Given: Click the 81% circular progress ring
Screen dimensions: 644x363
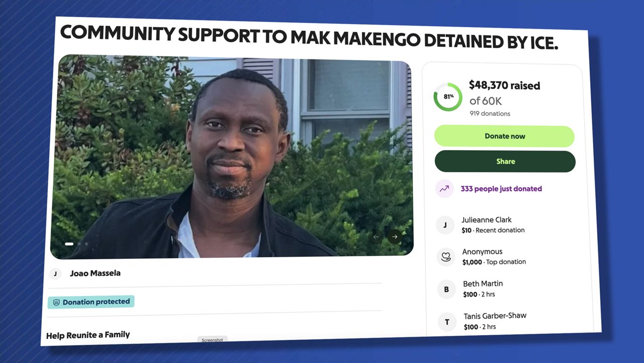Looking at the screenshot, I should [x=448, y=97].
